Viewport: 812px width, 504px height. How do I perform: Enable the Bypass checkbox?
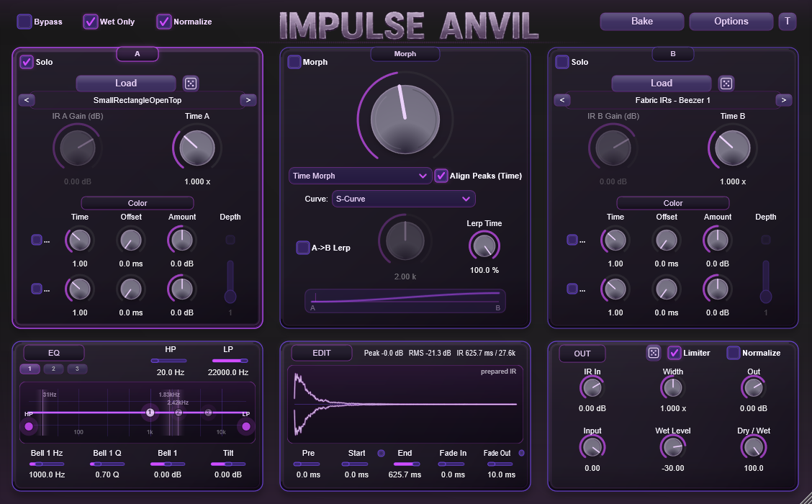pyautogui.click(x=24, y=21)
